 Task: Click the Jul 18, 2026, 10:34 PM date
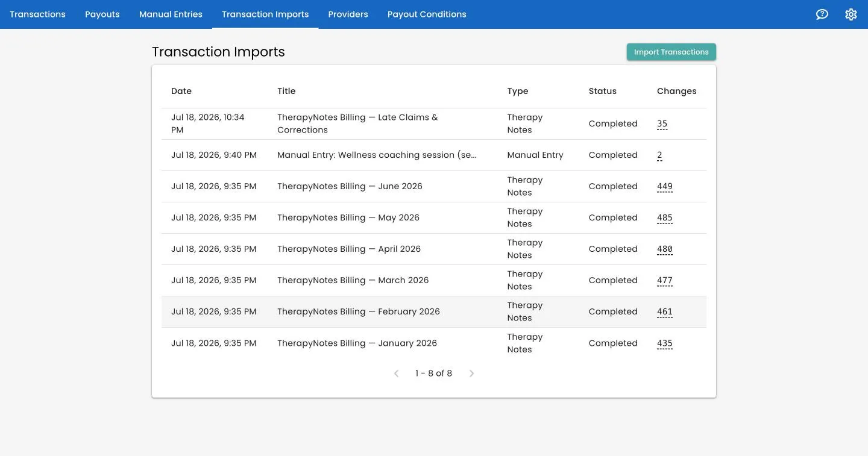click(208, 123)
